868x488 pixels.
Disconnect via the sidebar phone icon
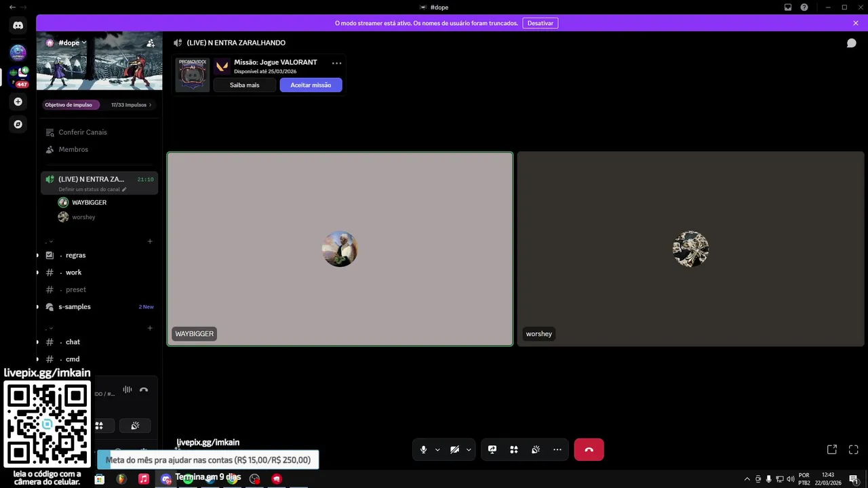coord(144,390)
